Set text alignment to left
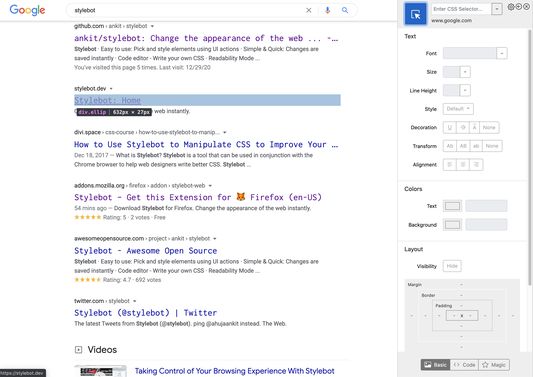The height and width of the screenshot is (377, 533). [x=450, y=165]
